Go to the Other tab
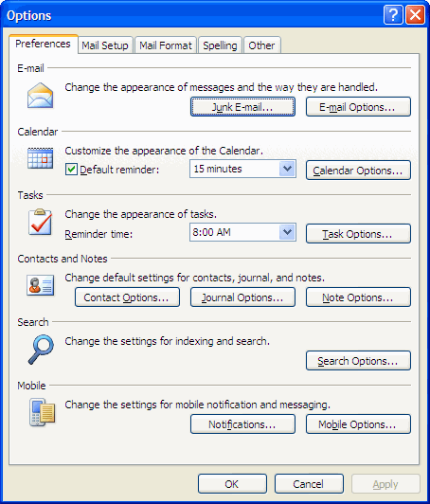The image size is (430, 504). [262, 45]
